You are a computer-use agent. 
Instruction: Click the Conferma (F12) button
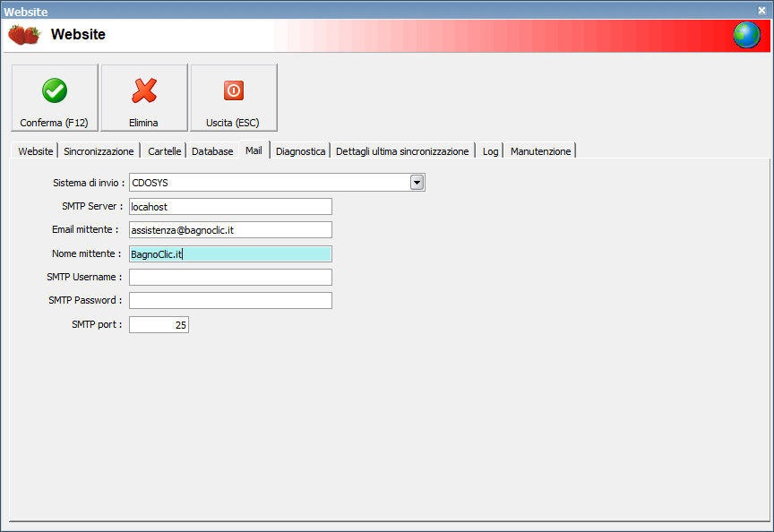(x=55, y=98)
